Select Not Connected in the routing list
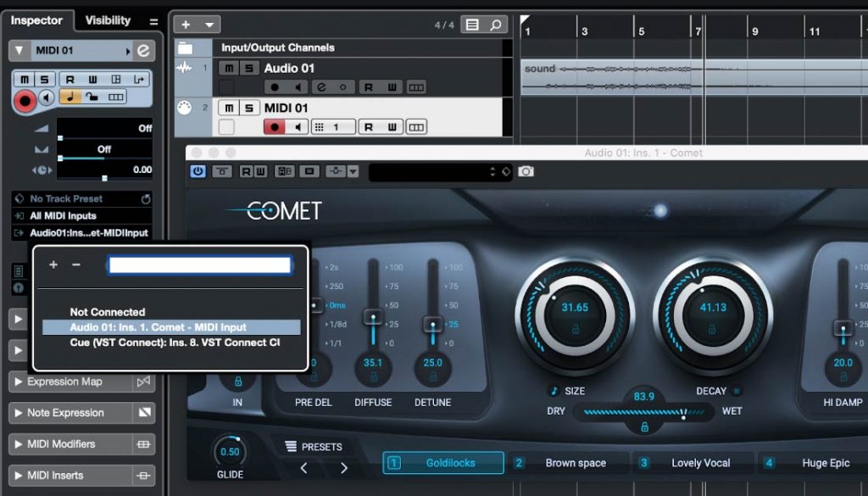 108,312
